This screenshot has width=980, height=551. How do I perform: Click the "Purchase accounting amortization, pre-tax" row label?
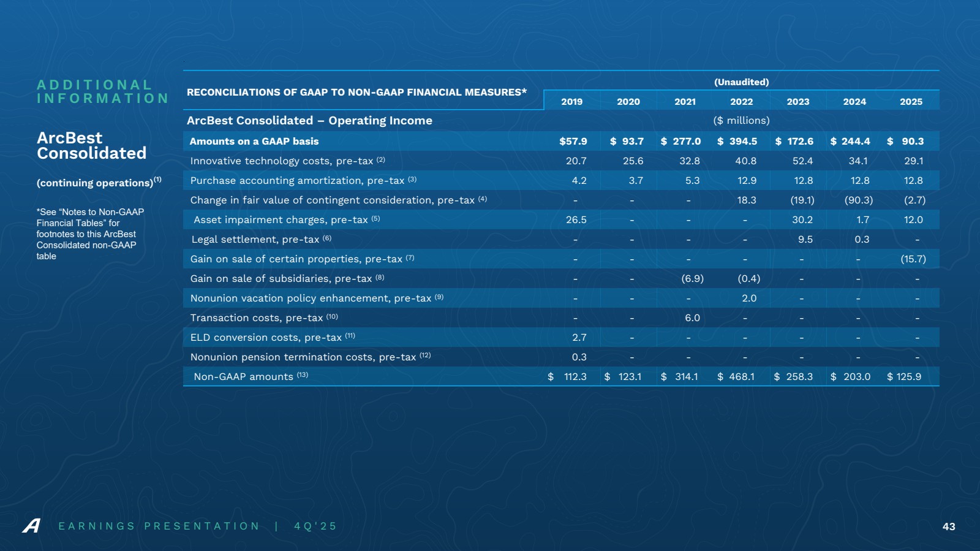point(303,181)
